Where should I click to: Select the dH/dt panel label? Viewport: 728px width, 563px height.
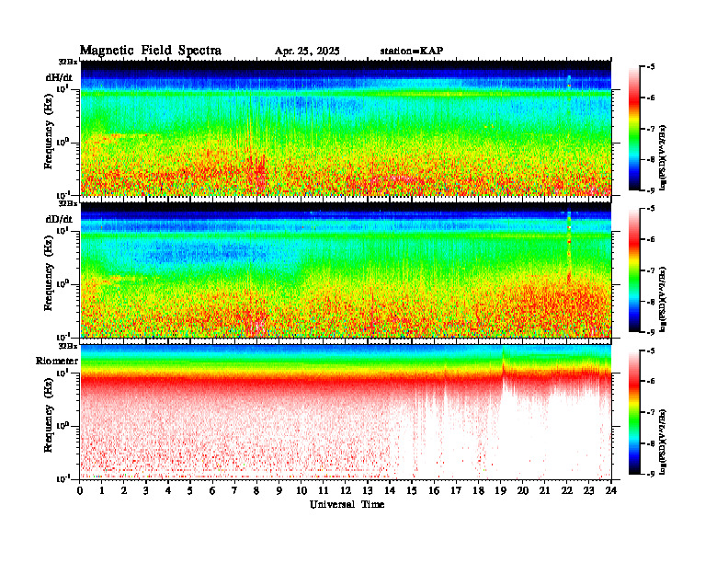pyautogui.click(x=59, y=77)
